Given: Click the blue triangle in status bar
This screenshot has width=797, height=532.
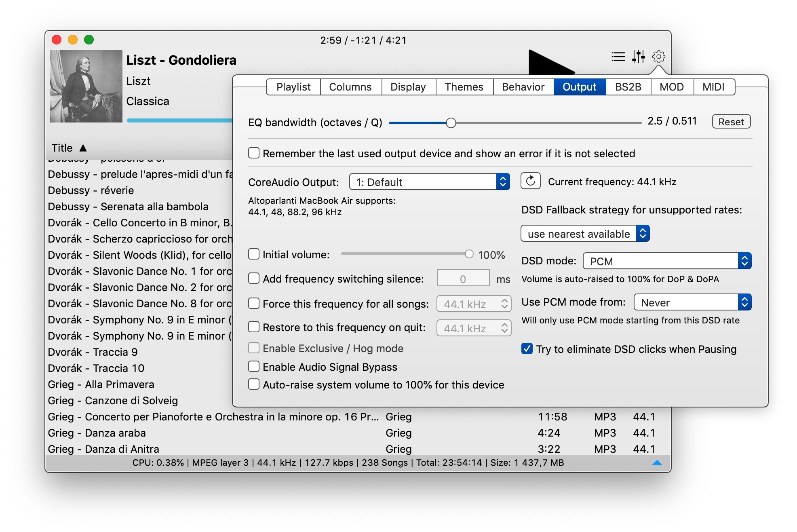Looking at the screenshot, I should click(x=657, y=463).
